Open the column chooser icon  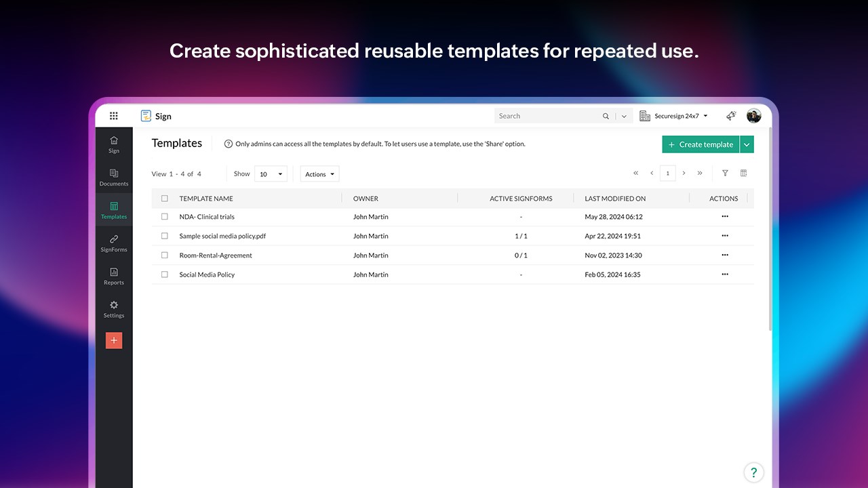743,174
